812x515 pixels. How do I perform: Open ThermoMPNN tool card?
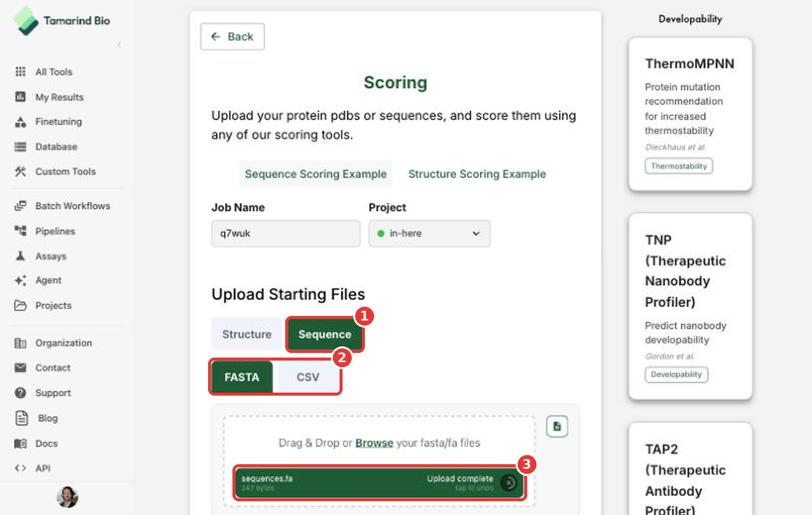(x=690, y=114)
